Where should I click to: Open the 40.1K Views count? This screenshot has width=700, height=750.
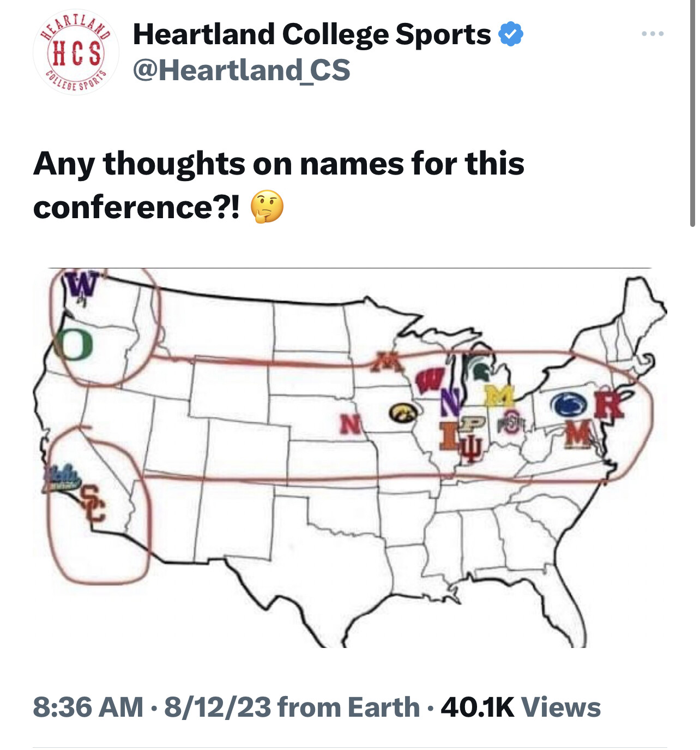521,707
